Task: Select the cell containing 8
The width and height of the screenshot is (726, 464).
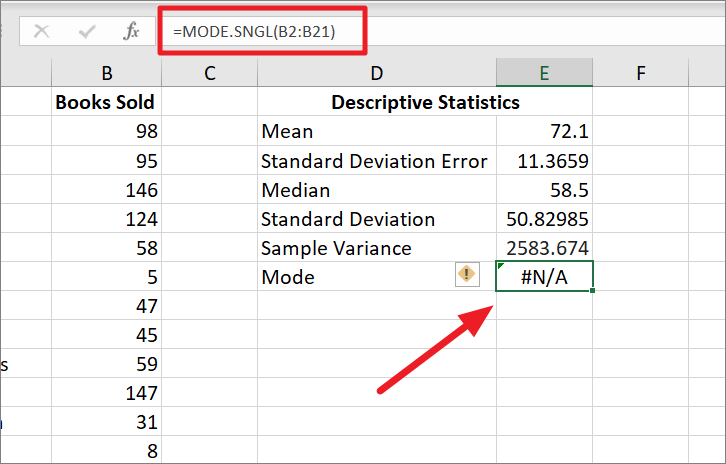Action: (106, 450)
